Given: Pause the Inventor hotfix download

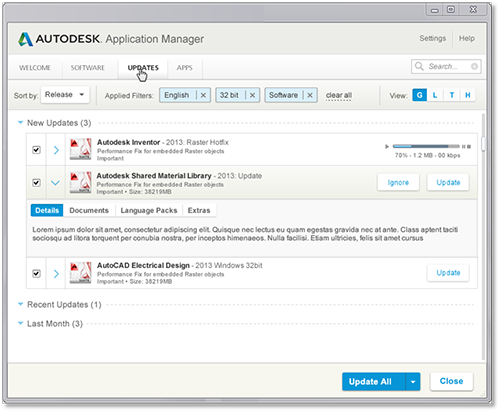Looking at the screenshot, I should [463, 146].
